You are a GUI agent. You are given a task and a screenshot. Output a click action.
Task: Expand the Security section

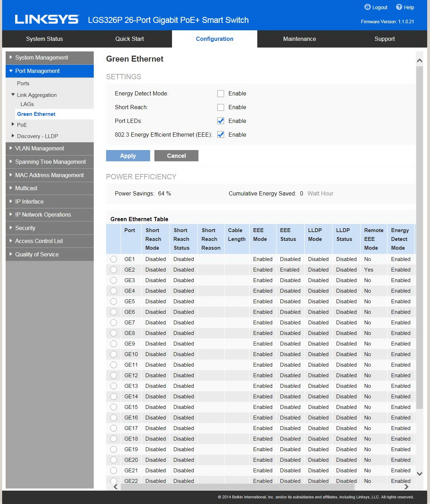click(50, 228)
